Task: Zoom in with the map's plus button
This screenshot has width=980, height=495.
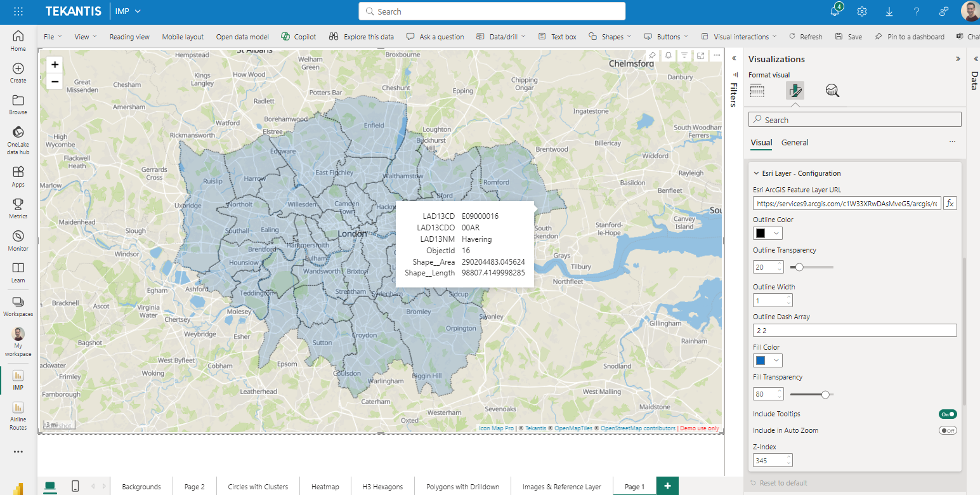Action: (55, 64)
